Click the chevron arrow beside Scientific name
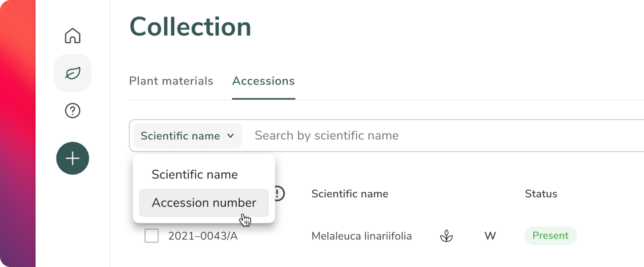This screenshot has width=644, height=267. (x=230, y=136)
